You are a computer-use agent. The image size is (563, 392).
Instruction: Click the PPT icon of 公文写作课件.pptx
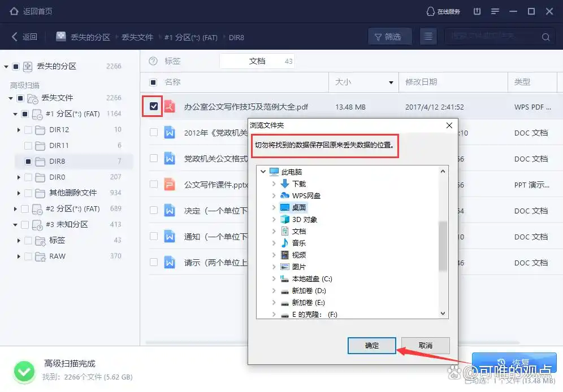click(170, 185)
